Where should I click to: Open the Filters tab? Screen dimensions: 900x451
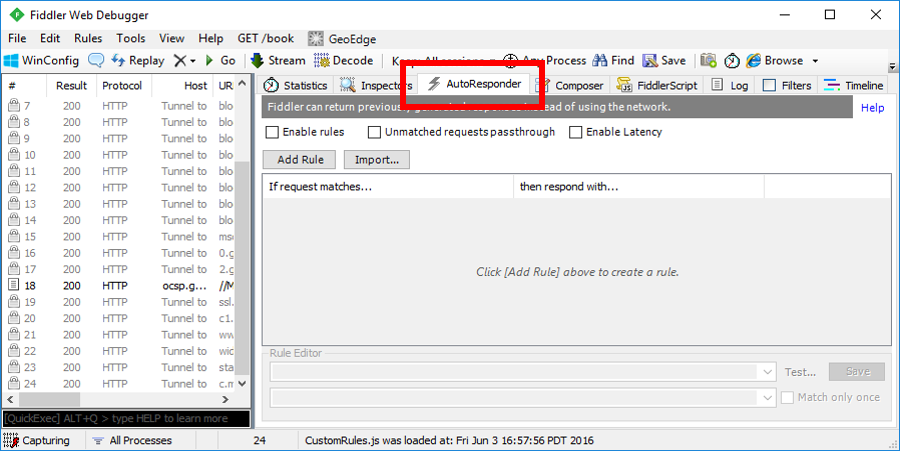787,85
